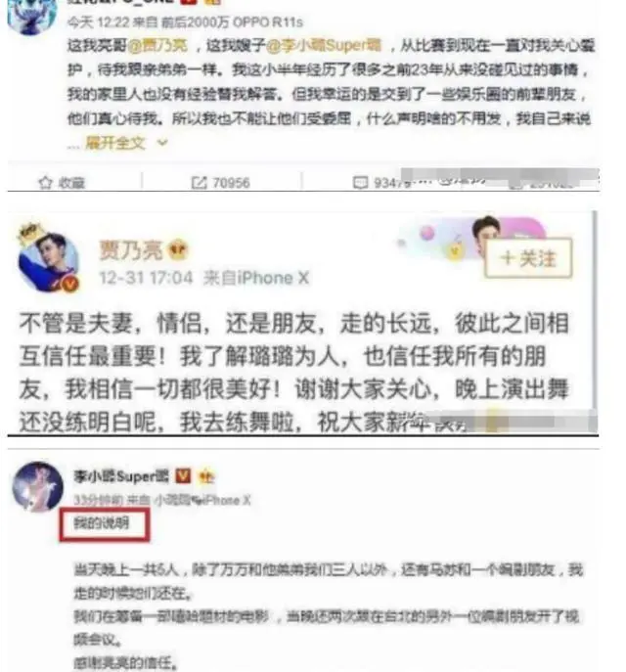Click the repost icon next to 70956

click(x=199, y=183)
